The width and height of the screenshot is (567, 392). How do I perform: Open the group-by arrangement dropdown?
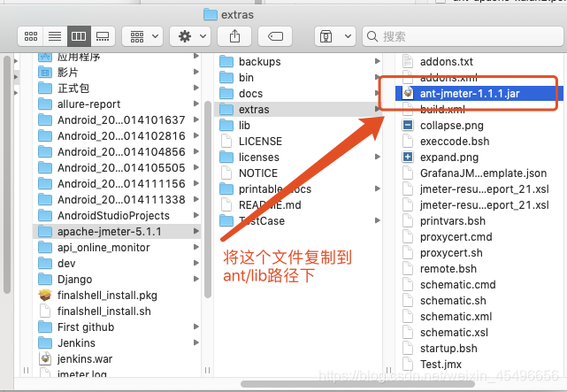point(142,36)
